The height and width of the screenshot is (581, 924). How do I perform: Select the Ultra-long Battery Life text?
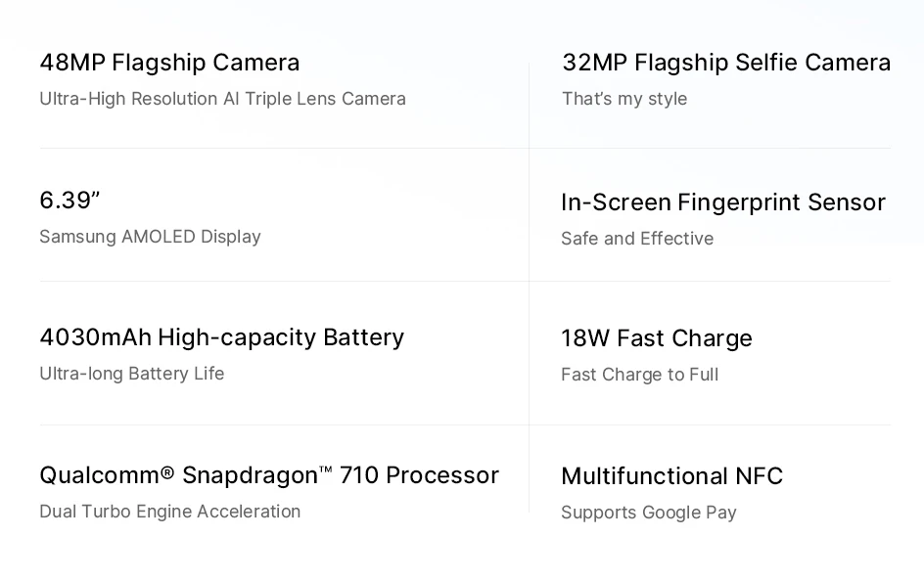tap(132, 374)
